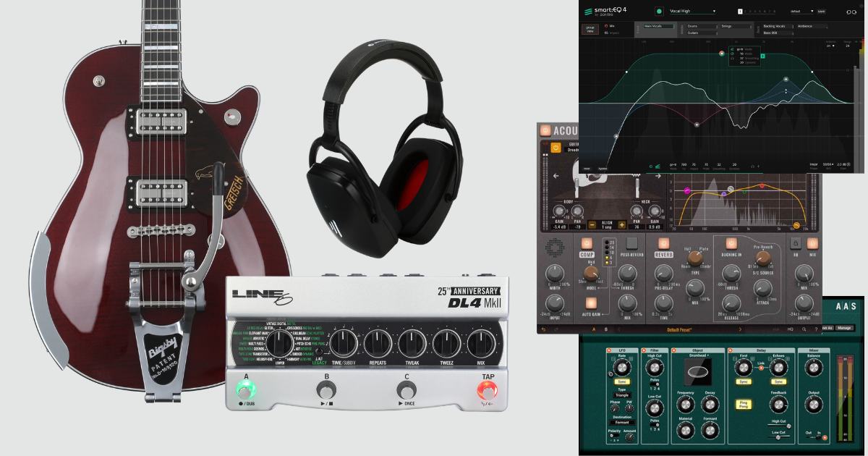The image size is (868, 456).
Task: Select the low-cut filter node in smart:EQ 4
Action: pos(616,136)
